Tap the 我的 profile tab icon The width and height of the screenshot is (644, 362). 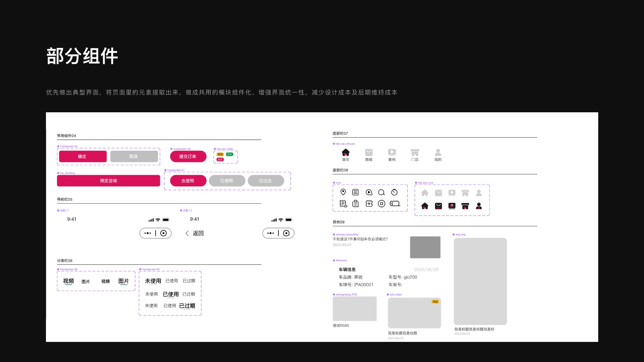point(438,153)
